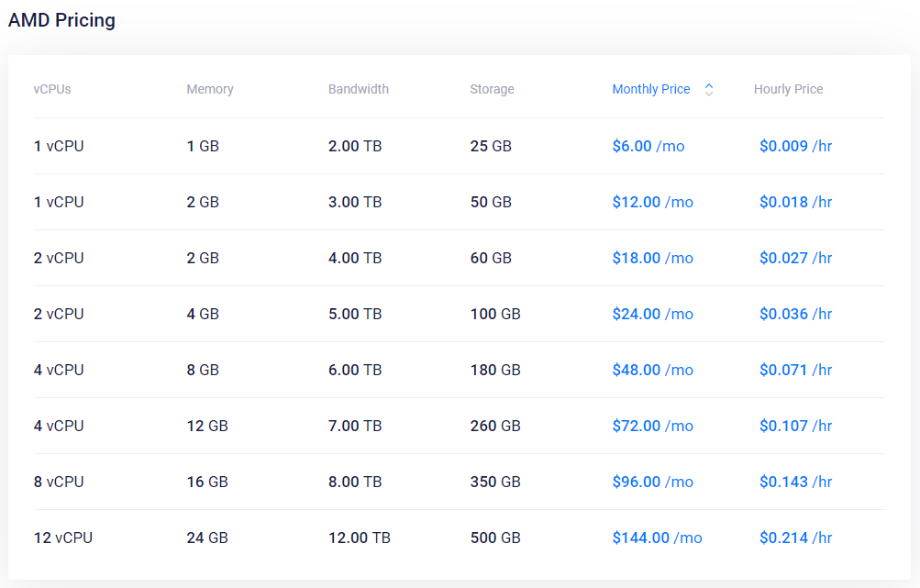The width and height of the screenshot is (920, 588).
Task: Click the 5.00 TB bandwidth cell
Action: point(355,314)
